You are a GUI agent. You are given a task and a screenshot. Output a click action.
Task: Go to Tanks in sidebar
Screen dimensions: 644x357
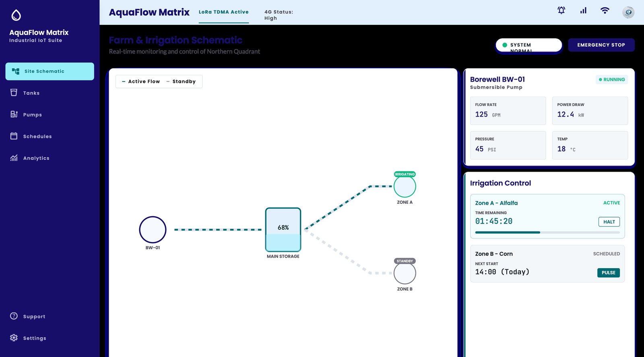50,93
